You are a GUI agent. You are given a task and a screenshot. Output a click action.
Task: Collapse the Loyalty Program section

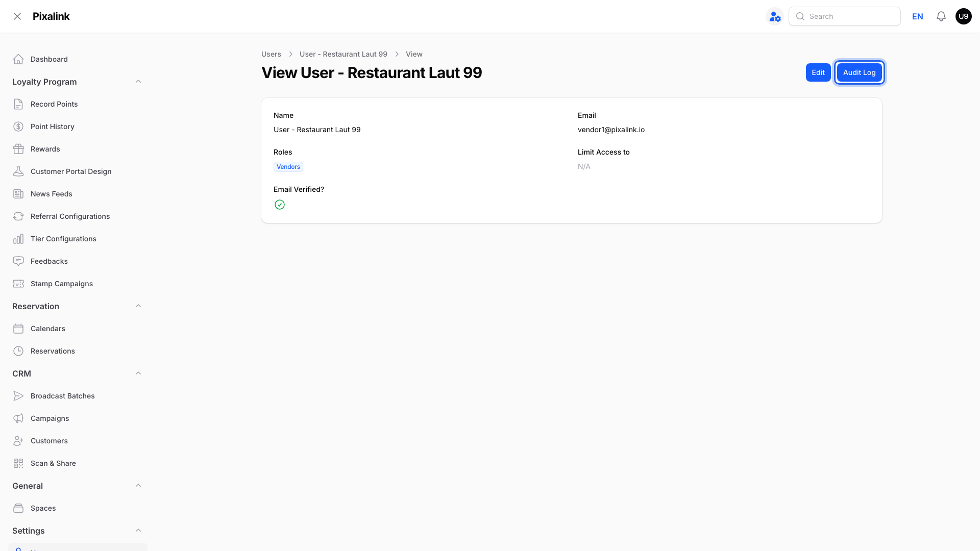(138, 82)
